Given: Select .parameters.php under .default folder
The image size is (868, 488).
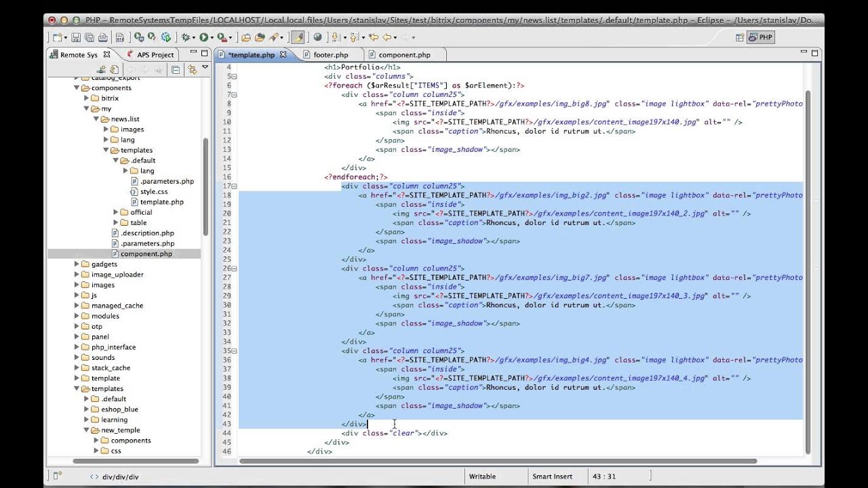Looking at the screenshot, I should (167, 181).
